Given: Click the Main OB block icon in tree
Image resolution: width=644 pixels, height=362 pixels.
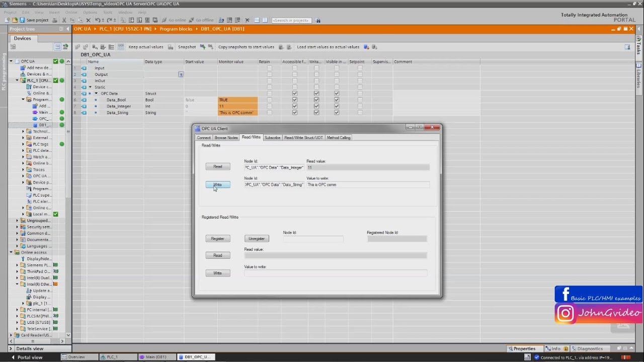Looking at the screenshot, I should tap(35, 112).
